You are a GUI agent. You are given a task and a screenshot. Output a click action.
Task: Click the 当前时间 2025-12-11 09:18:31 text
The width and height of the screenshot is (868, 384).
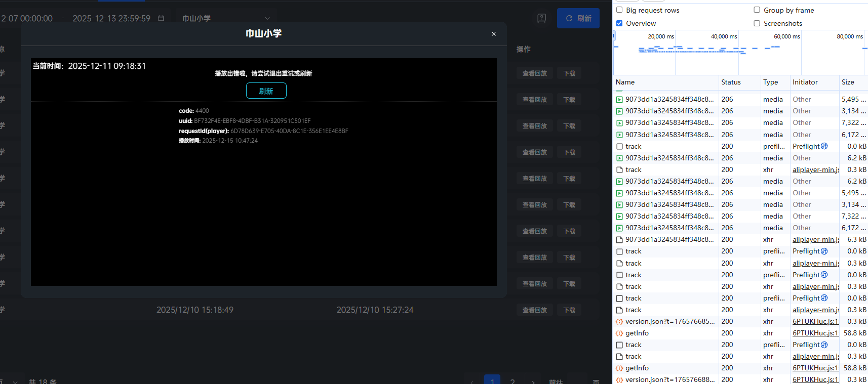click(89, 66)
